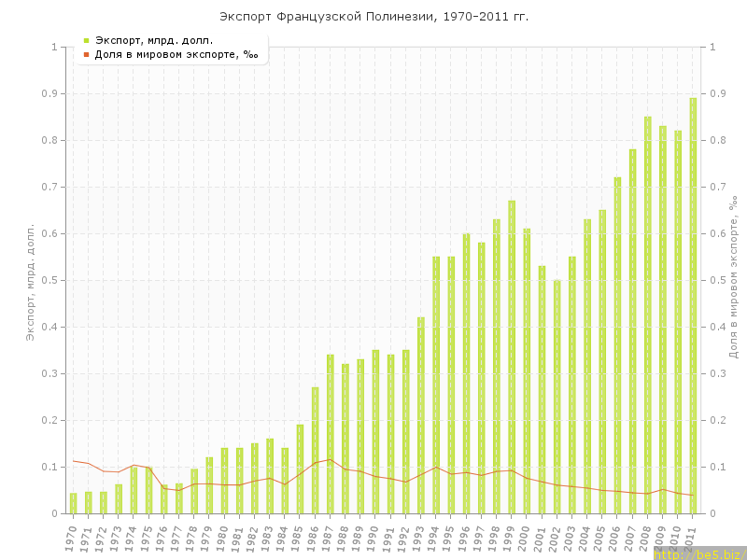Click the 1970 year label on x-axis

[71, 537]
